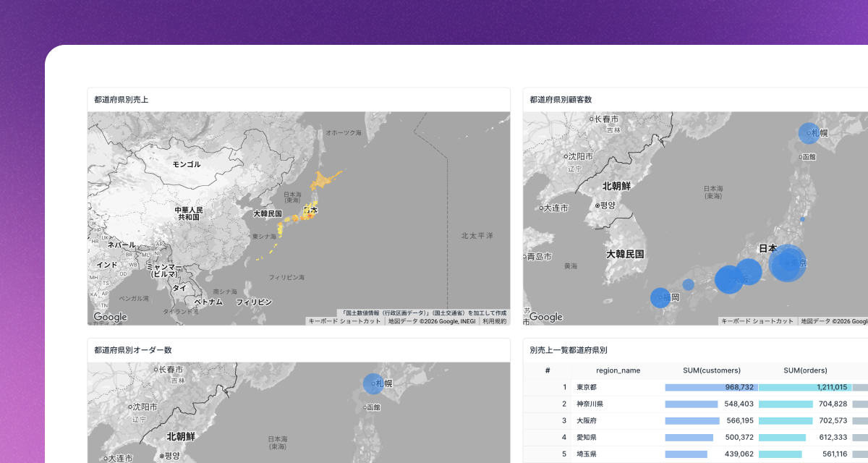Screen dimensions: 868x463
Task: Select 神奈川県 table row
Action: pos(695,404)
